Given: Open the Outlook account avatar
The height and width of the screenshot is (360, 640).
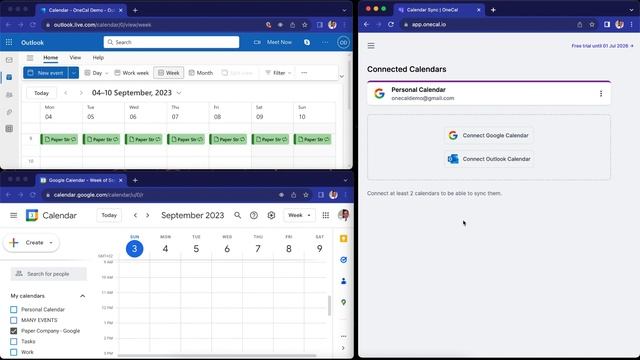Looking at the screenshot, I should click(x=343, y=42).
